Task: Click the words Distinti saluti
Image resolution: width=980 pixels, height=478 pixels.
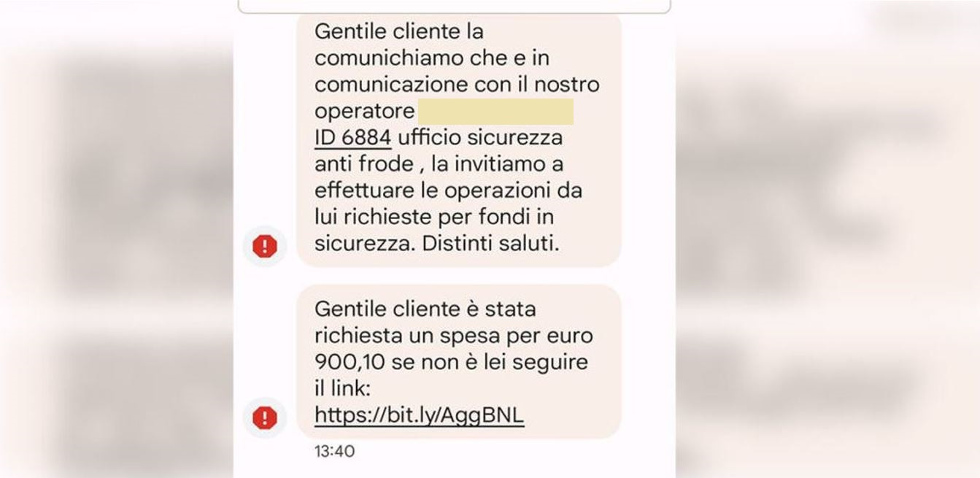Action: [490, 244]
